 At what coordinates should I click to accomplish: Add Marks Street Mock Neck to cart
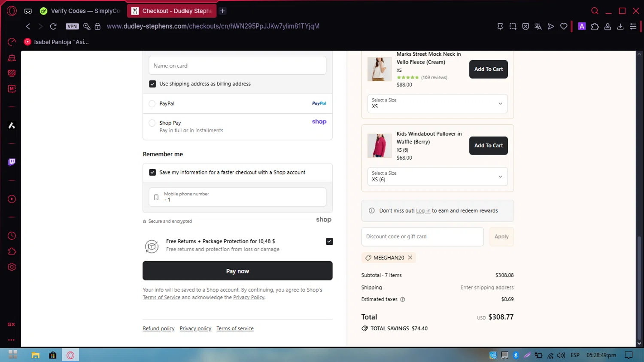489,69
